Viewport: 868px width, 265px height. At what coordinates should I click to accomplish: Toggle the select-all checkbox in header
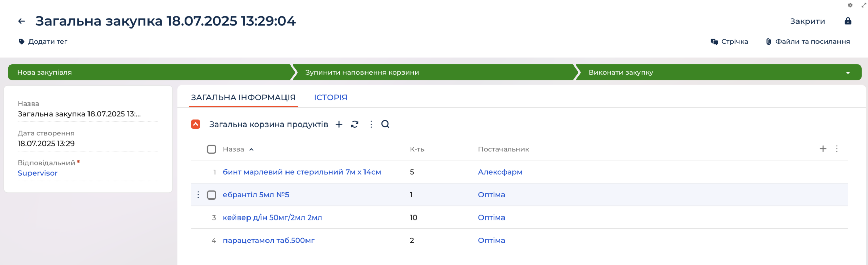pyautogui.click(x=211, y=149)
